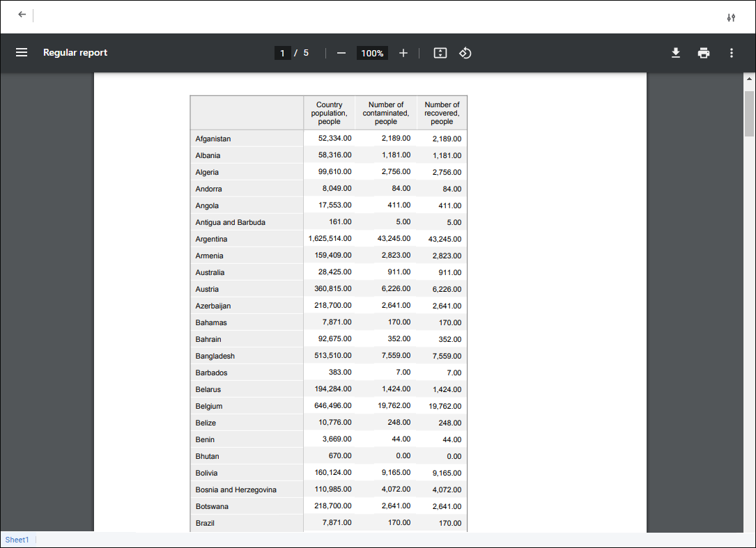This screenshot has height=548, width=756.
Task: Click the scrollbar up arrow
Action: click(750, 79)
